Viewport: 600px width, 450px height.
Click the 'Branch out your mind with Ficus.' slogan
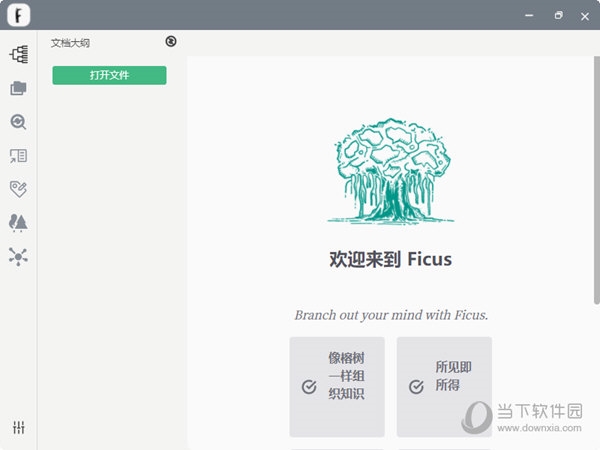click(x=391, y=315)
